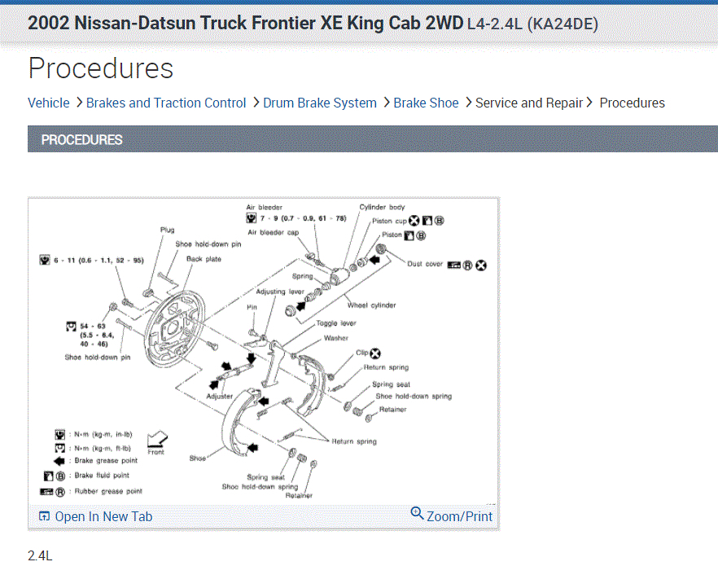Image resolution: width=718 pixels, height=588 pixels.
Task: Click the Zoom/Print text link
Action: [459, 516]
